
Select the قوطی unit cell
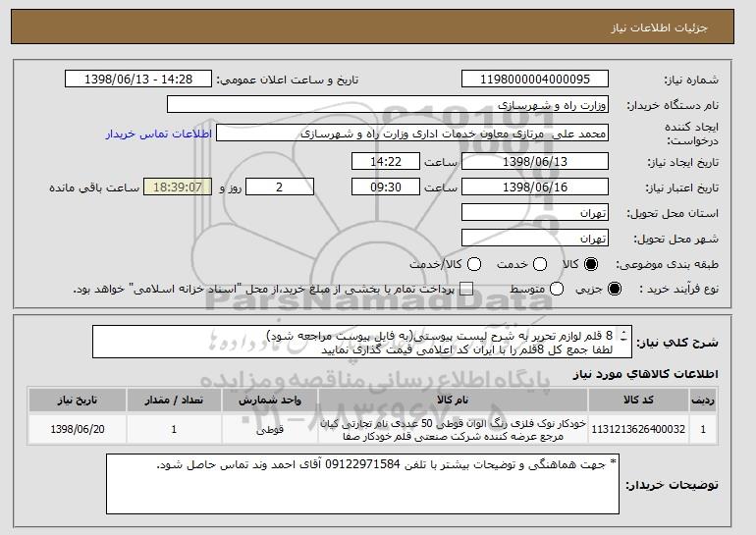point(270,429)
